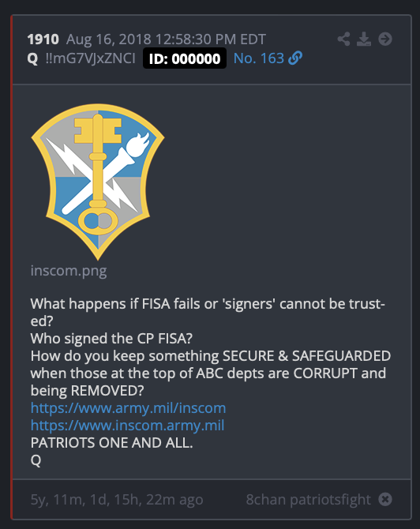Go to the post via the arrow icon
This screenshot has width=420, height=529.
click(385, 39)
